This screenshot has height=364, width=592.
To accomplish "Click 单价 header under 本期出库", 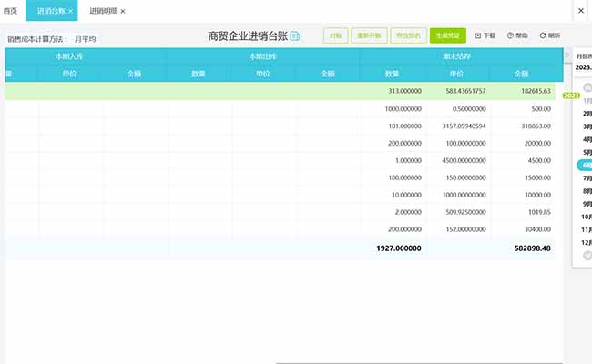I will pos(263,74).
